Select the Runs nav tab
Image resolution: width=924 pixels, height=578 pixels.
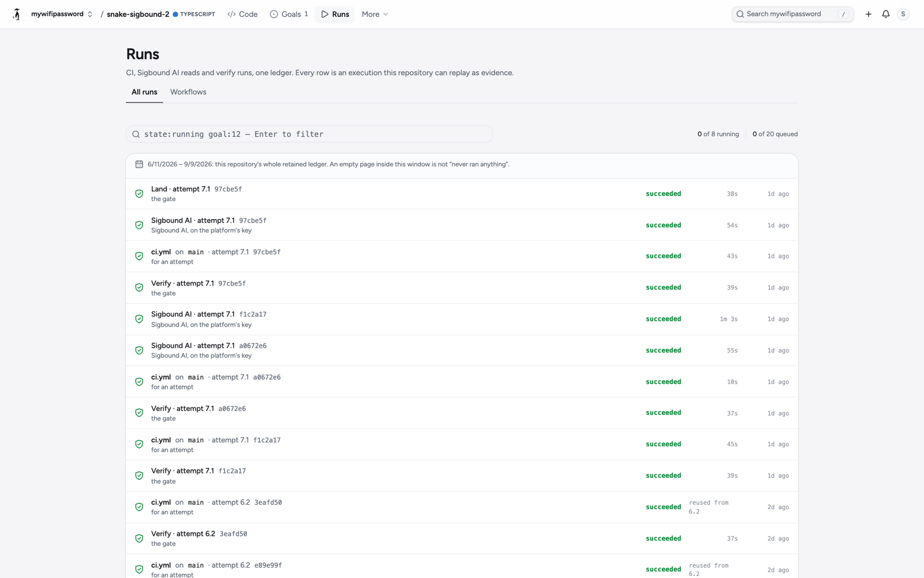(x=335, y=14)
